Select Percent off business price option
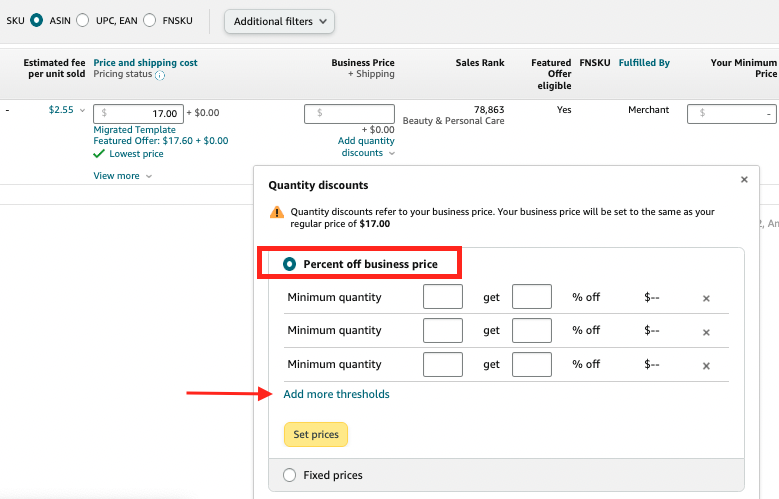The image size is (779, 499). tap(291, 264)
